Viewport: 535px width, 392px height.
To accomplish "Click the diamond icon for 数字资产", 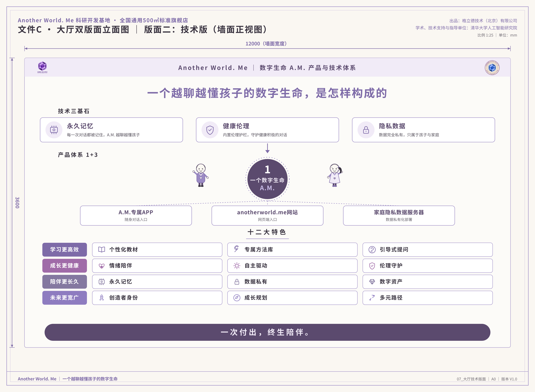I will (372, 282).
